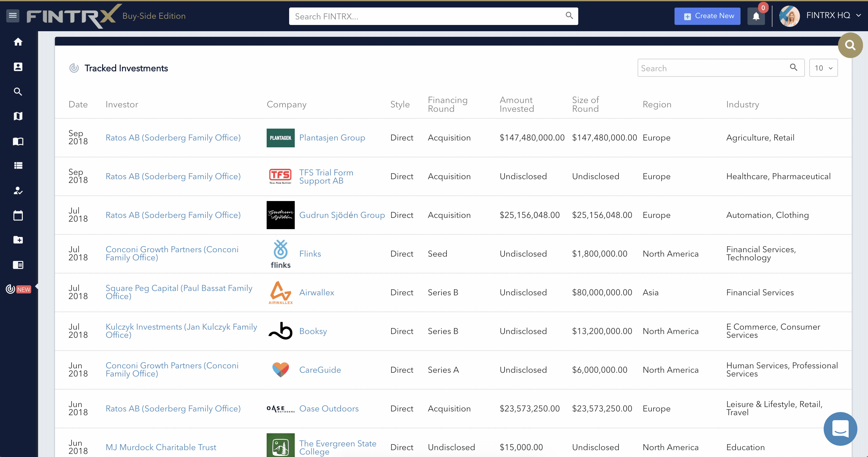Open the Oase Outdoors company link

[329, 409]
